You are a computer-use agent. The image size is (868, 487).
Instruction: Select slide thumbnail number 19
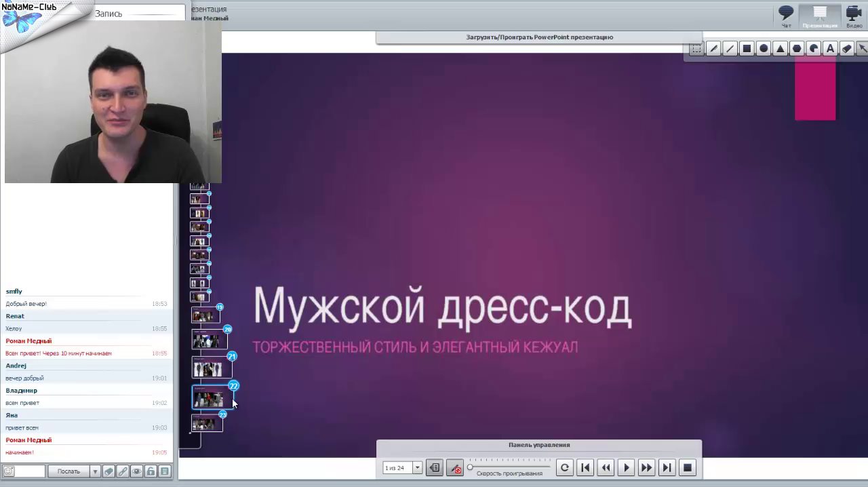pos(205,315)
